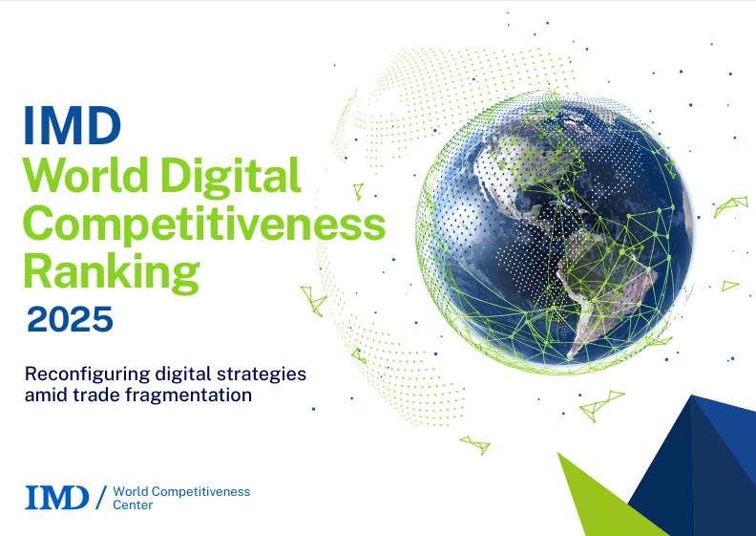Click the IMD logo in the footer
Screen dimensions: 756x536
point(56,497)
